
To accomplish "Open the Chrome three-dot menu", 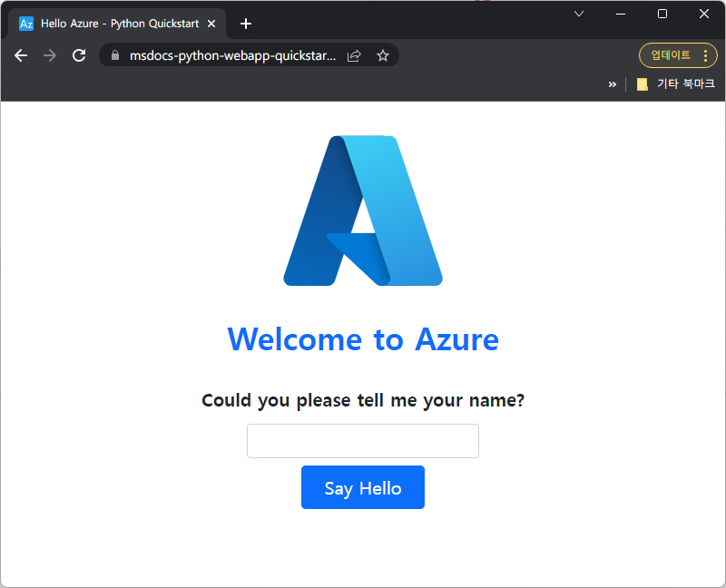I will pos(706,55).
